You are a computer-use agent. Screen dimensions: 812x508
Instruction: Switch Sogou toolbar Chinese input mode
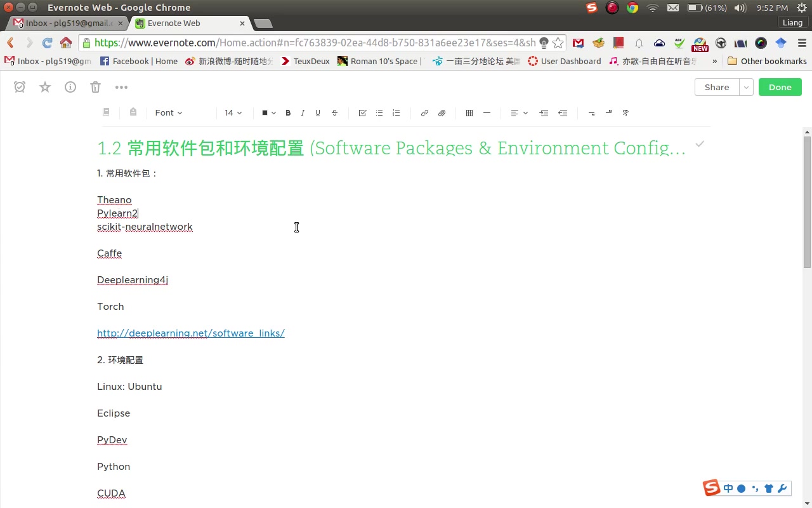[728, 488]
